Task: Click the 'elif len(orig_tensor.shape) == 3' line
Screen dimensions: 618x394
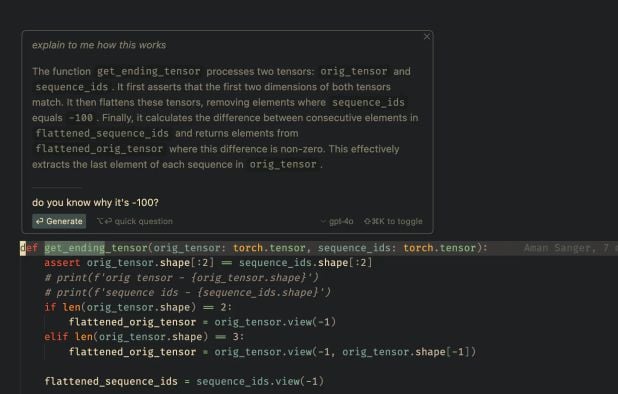Action: [144, 337]
